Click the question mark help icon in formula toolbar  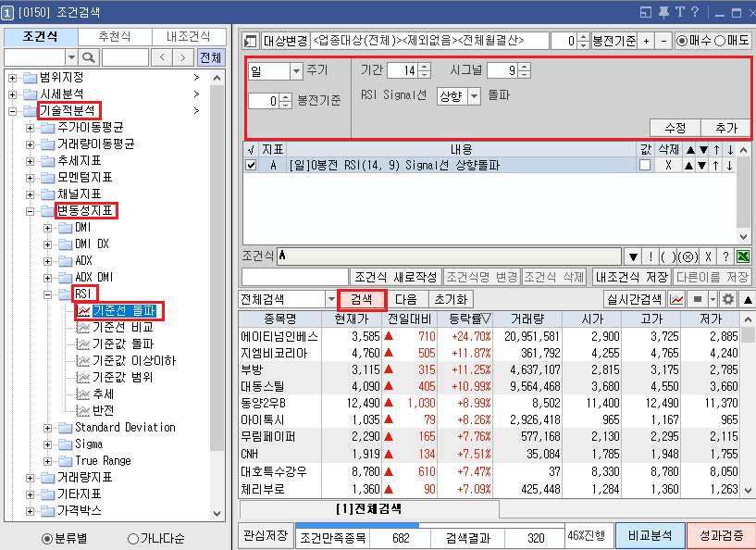point(725,256)
